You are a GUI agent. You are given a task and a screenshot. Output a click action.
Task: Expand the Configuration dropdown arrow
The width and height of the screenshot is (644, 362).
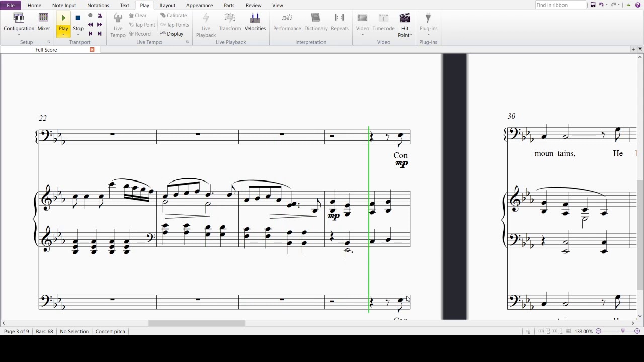[19, 35]
